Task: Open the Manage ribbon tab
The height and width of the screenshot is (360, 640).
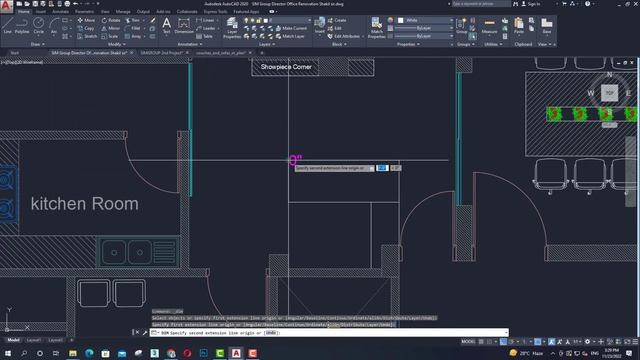Action: 123,11
